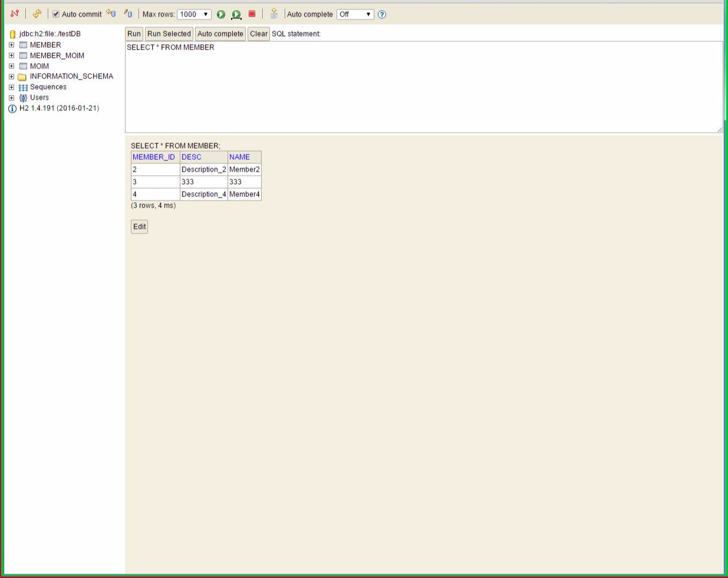Open the Max rows dropdown
Screen dimensions: 728x578
tap(194, 14)
